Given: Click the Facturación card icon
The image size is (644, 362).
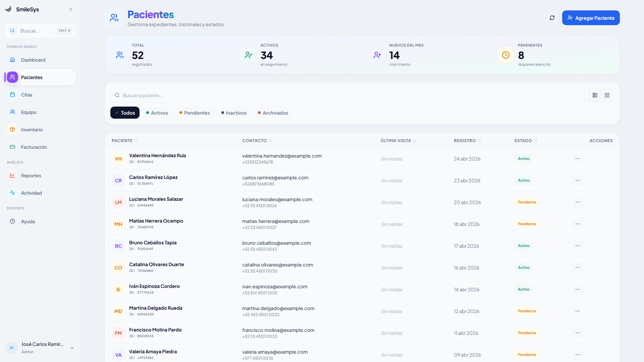Looking at the screenshot, I should click(12, 147).
